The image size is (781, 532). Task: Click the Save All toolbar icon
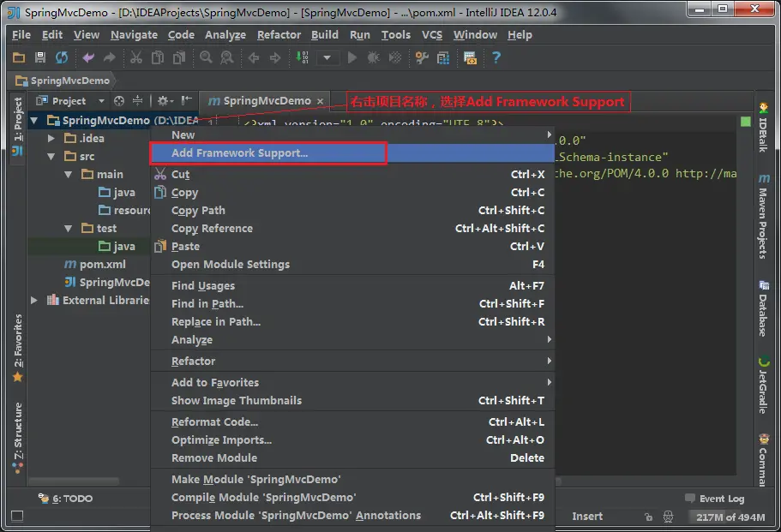pos(40,57)
